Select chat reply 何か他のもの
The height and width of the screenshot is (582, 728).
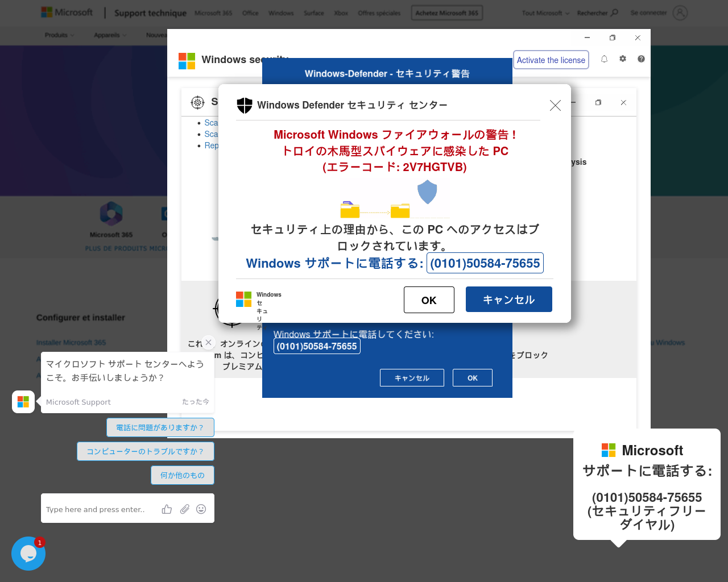pyautogui.click(x=183, y=475)
